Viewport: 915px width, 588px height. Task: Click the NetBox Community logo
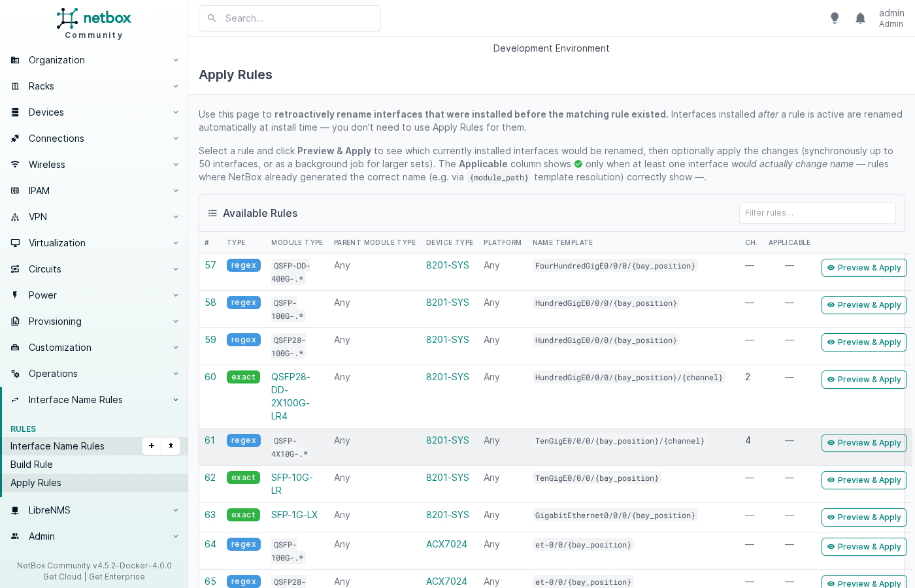coord(93,18)
